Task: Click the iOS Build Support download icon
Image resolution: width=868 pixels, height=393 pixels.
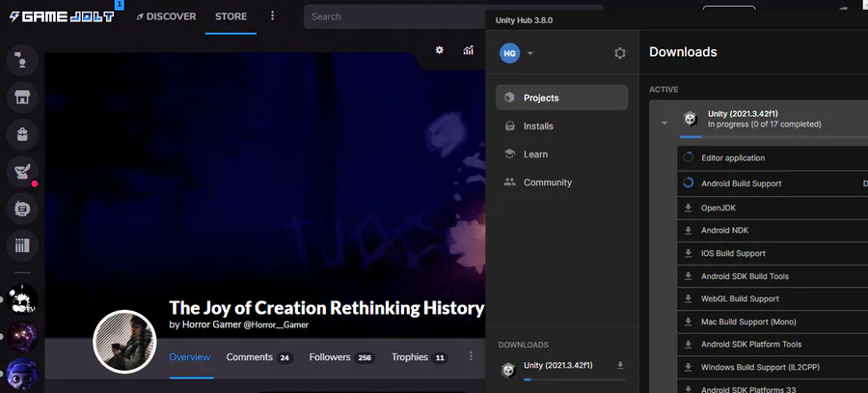Action: (x=688, y=253)
